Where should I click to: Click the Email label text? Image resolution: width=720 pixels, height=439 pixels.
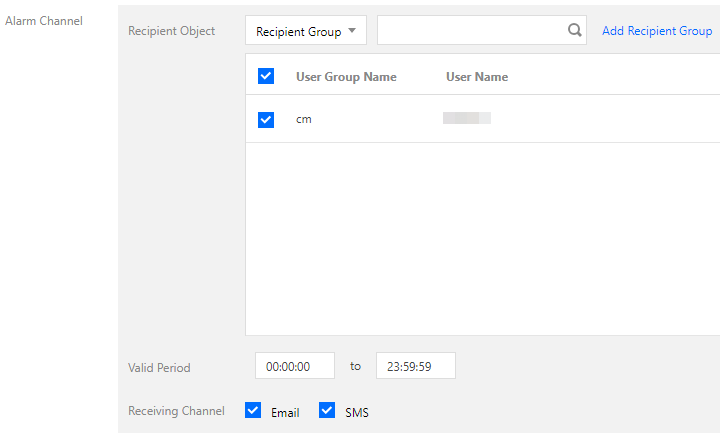click(x=285, y=412)
